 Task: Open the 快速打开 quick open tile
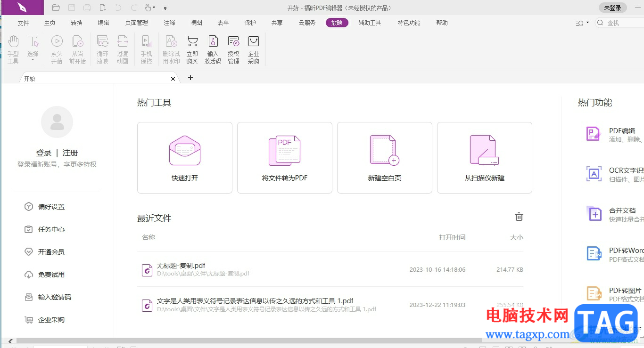point(185,157)
